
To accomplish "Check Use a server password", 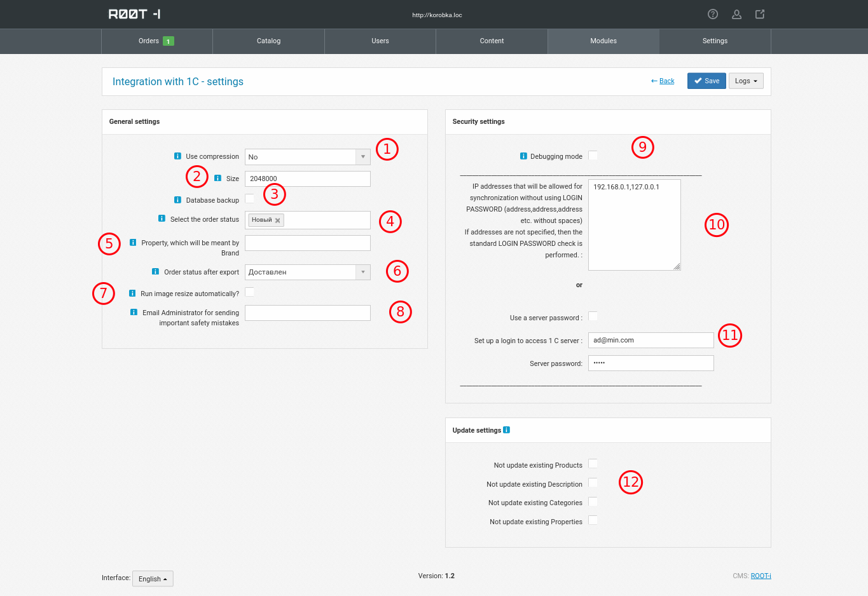I will (593, 316).
